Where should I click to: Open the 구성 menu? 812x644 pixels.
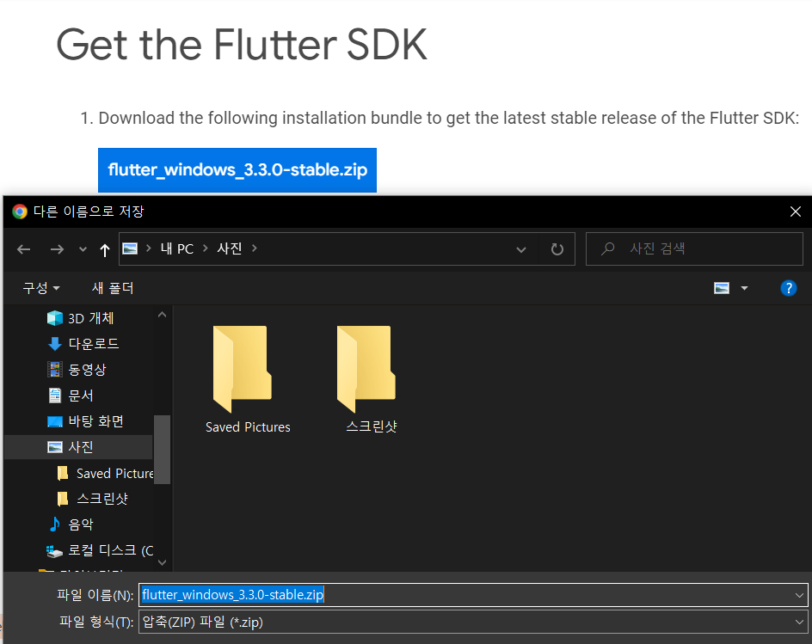coord(41,288)
